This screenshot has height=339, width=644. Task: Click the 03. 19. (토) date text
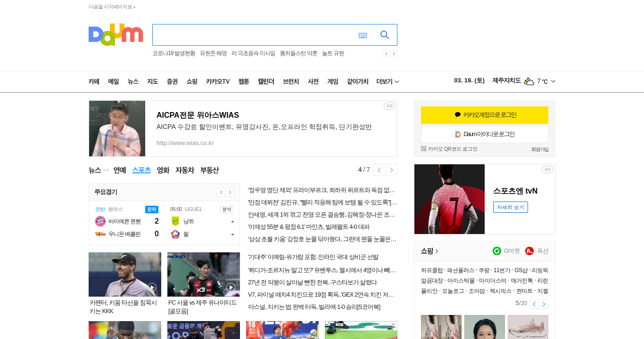tap(469, 81)
